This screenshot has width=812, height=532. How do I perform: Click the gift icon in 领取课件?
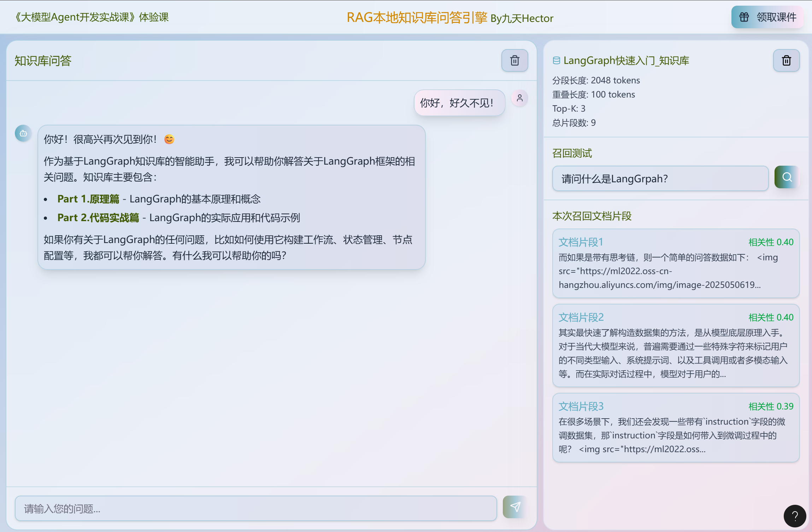[744, 17]
